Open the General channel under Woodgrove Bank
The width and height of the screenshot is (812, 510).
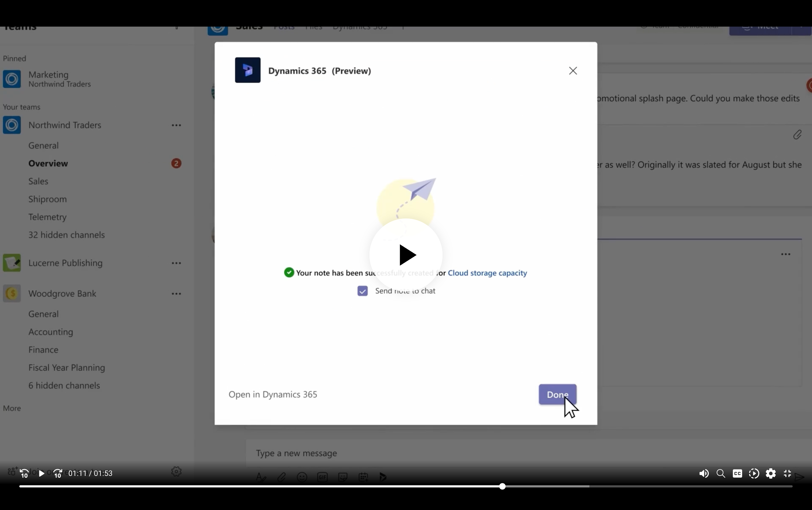click(44, 314)
